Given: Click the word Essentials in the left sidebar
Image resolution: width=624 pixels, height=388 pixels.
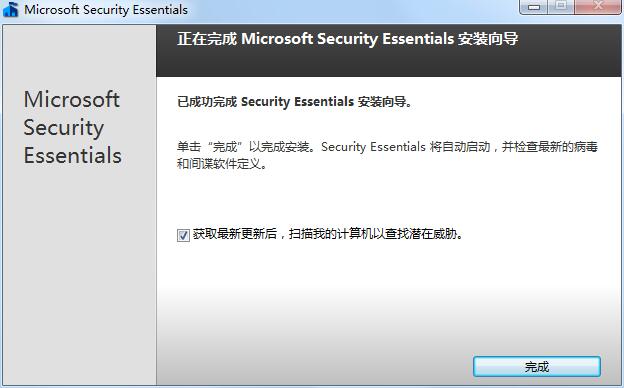Looking at the screenshot, I should [73, 155].
